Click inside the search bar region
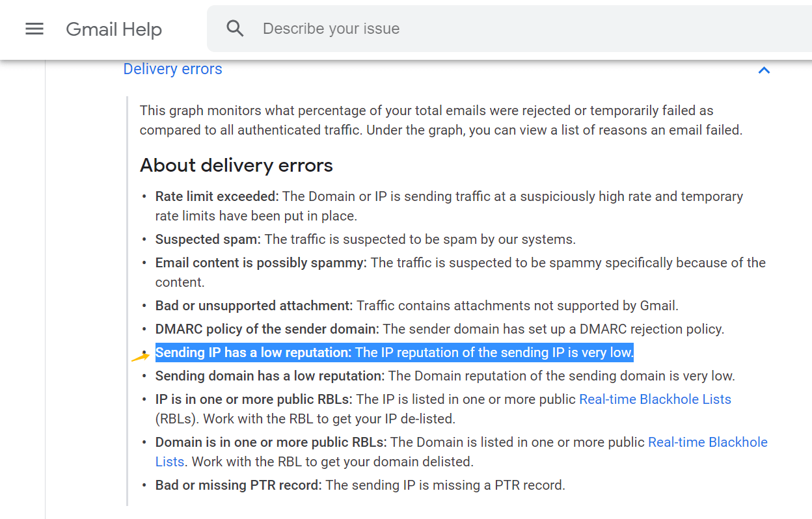The width and height of the screenshot is (812, 519). click(x=455, y=28)
